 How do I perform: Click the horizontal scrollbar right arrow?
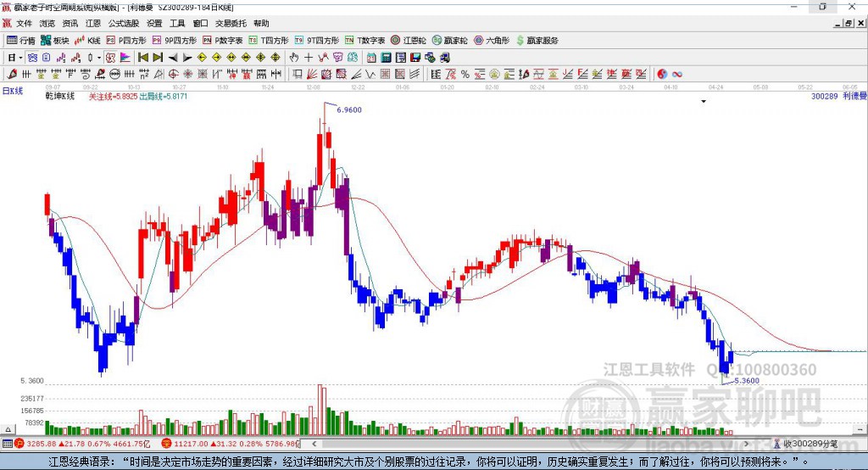click(x=746, y=444)
